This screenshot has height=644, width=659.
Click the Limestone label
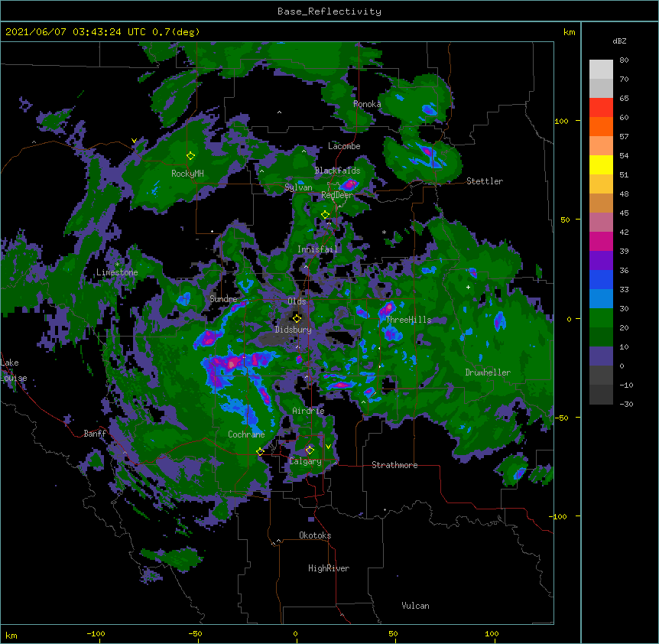[117, 272]
